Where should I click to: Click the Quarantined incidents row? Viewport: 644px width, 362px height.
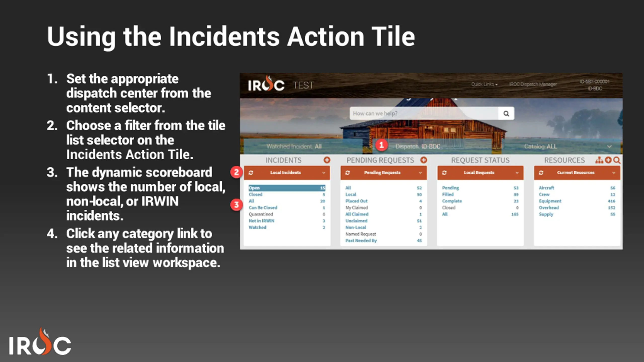[x=287, y=214]
